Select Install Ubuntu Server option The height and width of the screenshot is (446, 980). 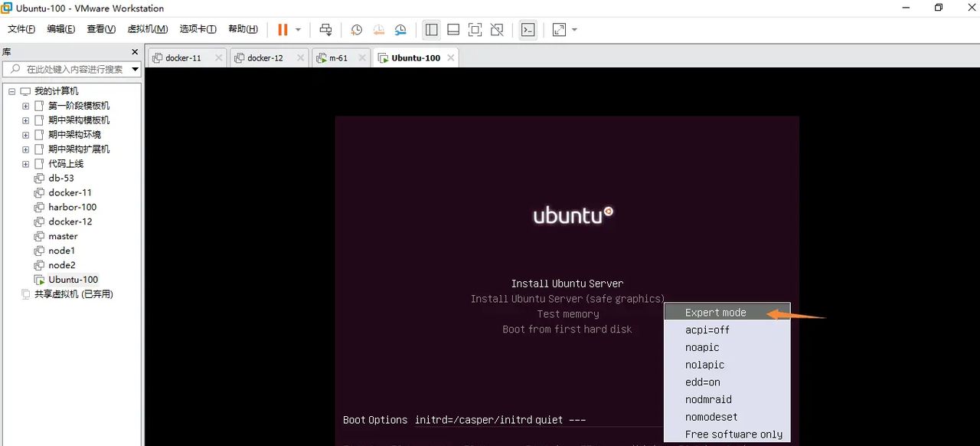(x=567, y=283)
